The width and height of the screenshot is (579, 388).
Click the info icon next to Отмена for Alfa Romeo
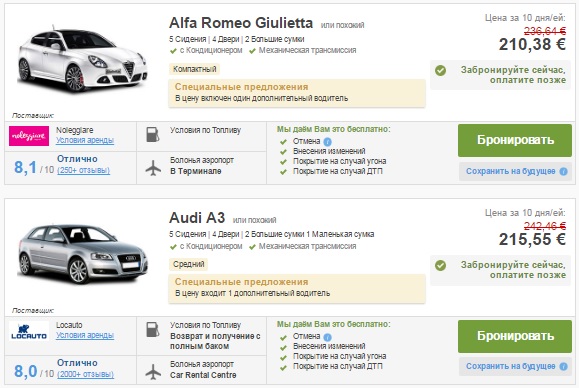(x=328, y=142)
